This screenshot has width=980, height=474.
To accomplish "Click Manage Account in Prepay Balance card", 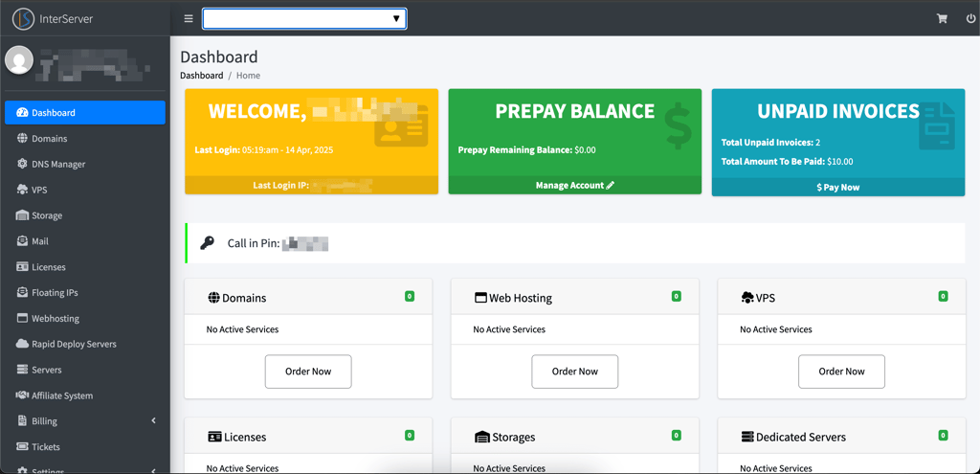I will pos(575,185).
